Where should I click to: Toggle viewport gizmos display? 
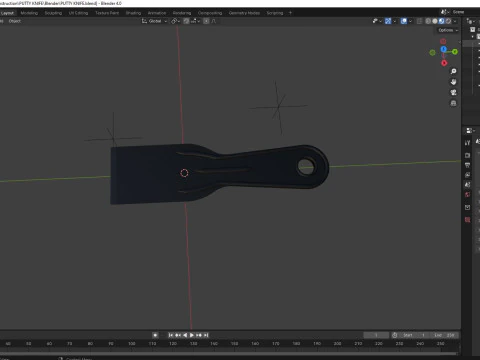tap(388, 21)
